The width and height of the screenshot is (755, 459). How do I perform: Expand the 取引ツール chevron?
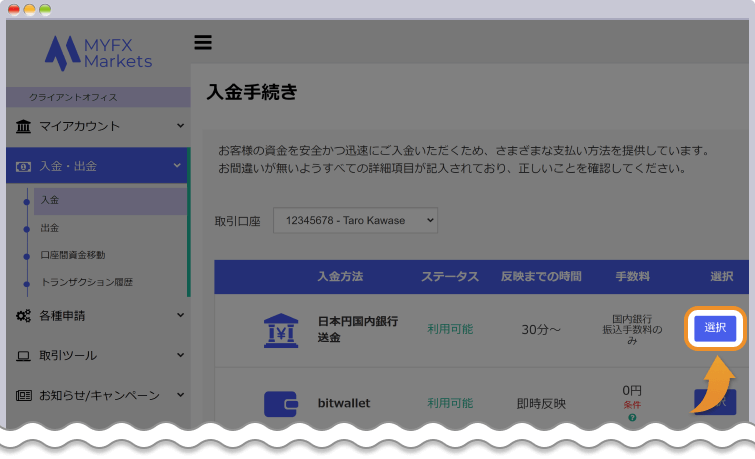[x=180, y=355]
